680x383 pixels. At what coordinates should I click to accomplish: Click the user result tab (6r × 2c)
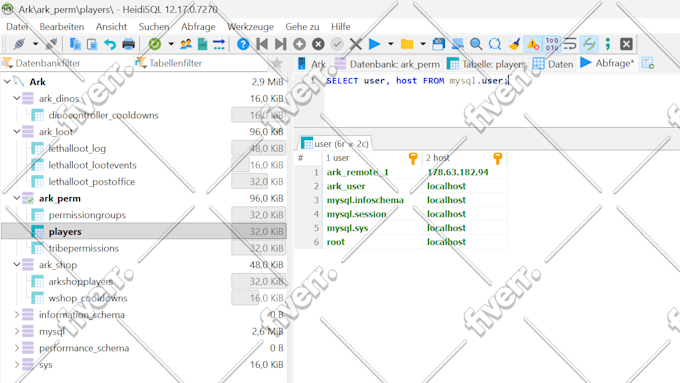click(x=335, y=144)
